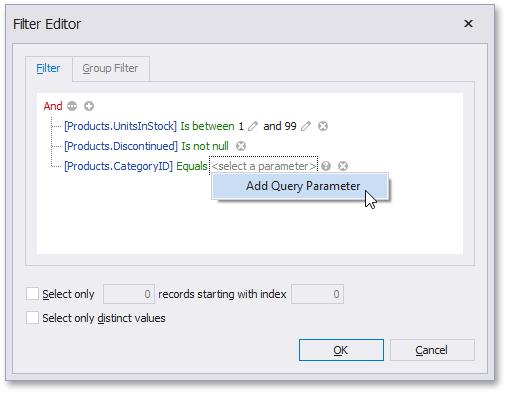Check Select only distinct values
Screen dimensions: 506x393
[x=32, y=318]
